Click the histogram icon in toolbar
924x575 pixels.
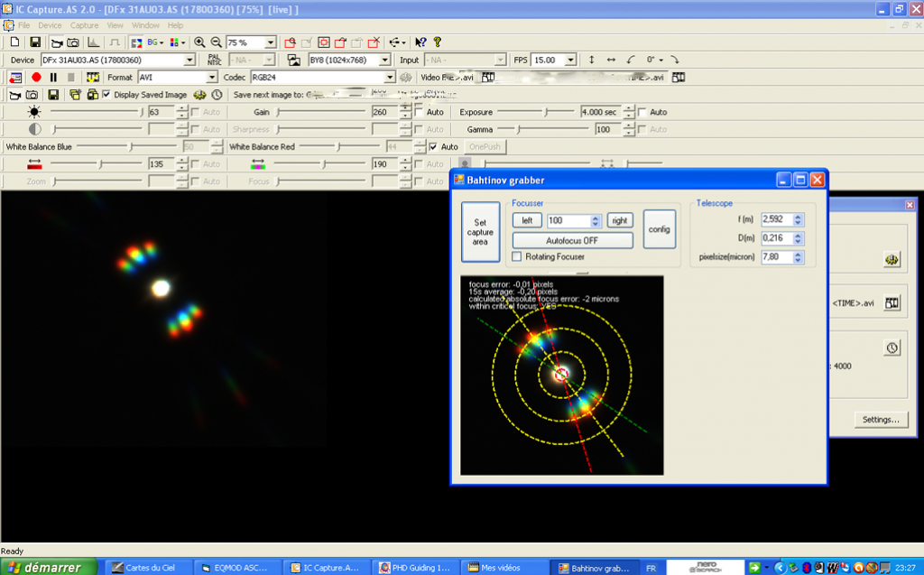click(94, 42)
